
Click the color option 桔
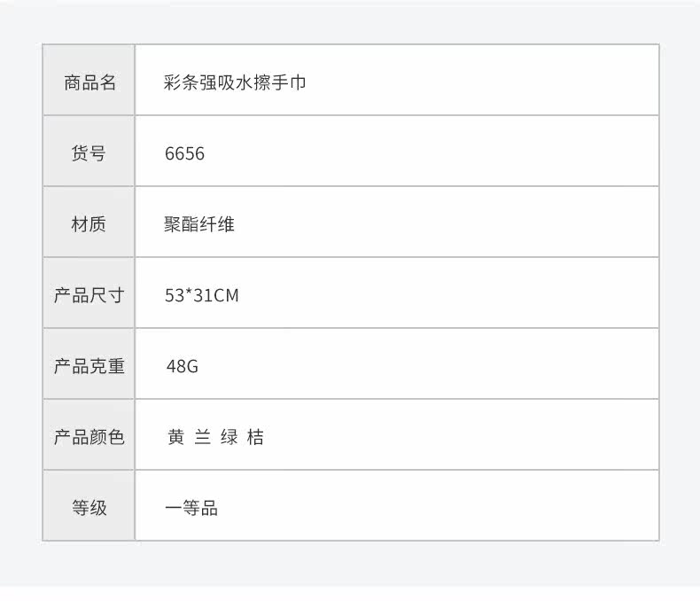(x=255, y=437)
